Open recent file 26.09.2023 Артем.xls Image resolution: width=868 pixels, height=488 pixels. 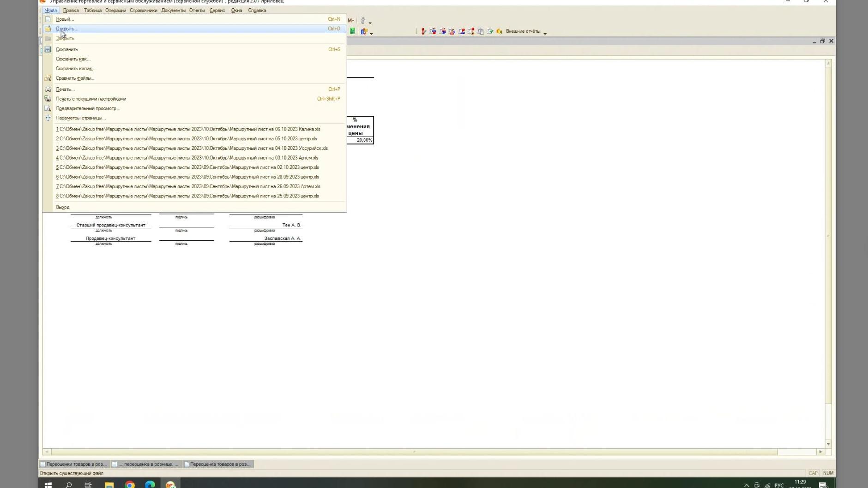[x=194, y=187]
